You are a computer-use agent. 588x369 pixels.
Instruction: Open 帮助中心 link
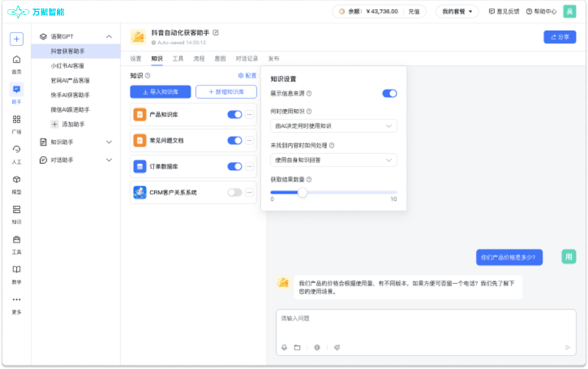pos(541,11)
